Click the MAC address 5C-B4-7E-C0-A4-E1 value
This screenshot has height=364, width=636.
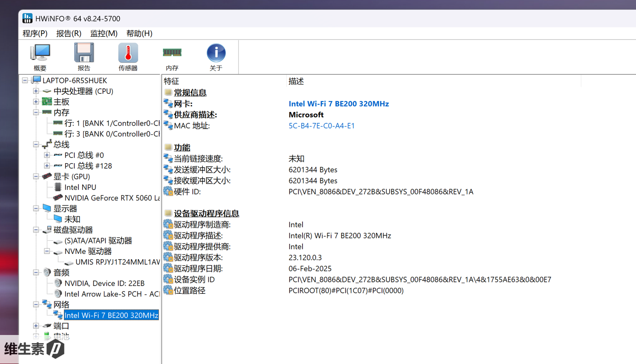click(322, 126)
